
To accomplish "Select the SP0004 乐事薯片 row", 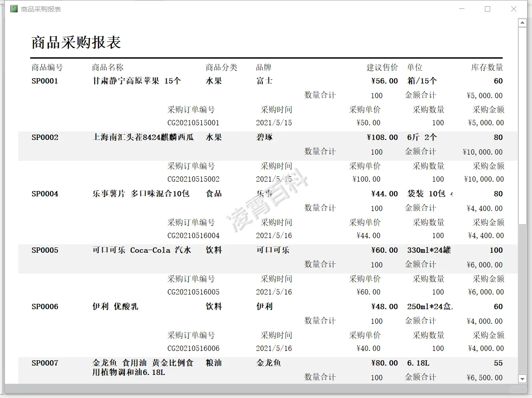I will point(44,194).
